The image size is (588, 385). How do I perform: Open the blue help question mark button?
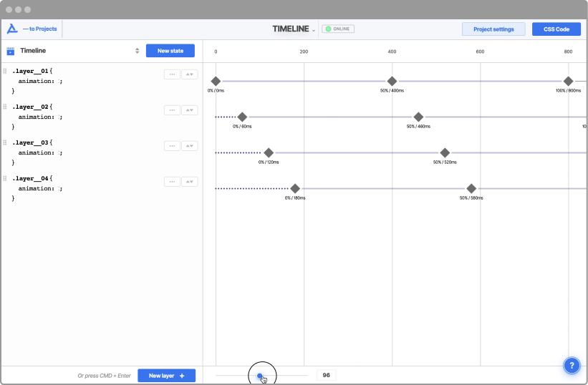point(572,365)
